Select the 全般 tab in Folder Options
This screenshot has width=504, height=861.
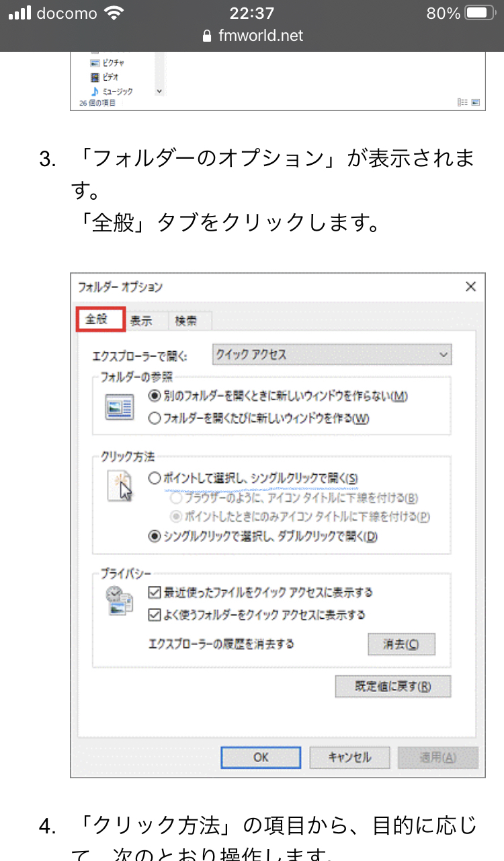pos(99,320)
